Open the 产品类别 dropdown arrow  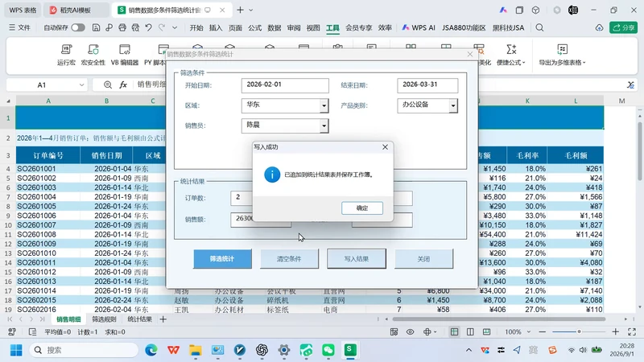453,106
